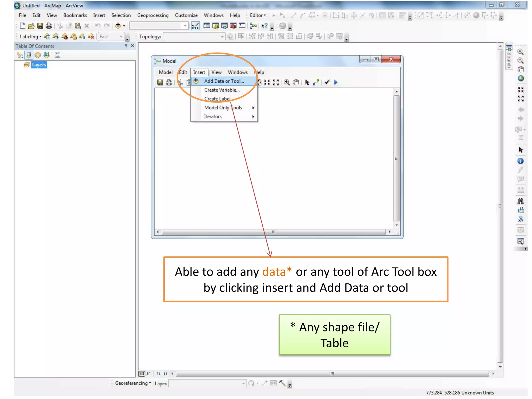Open the Georeferencing dropdown
This screenshot has height=399, width=532.
click(133, 383)
